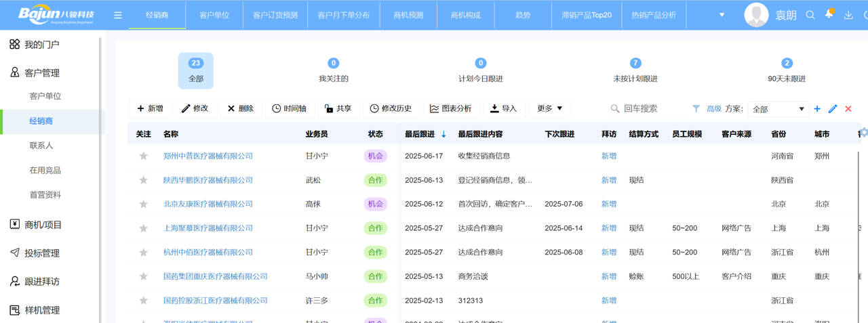Click the blue plus icon to add scheme
The height and width of the screenshot is (323, 868).
click(x=817, y=109)
